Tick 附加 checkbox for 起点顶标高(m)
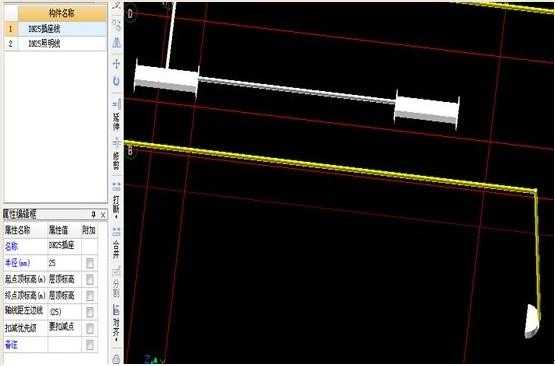 [x=90, y=279]
